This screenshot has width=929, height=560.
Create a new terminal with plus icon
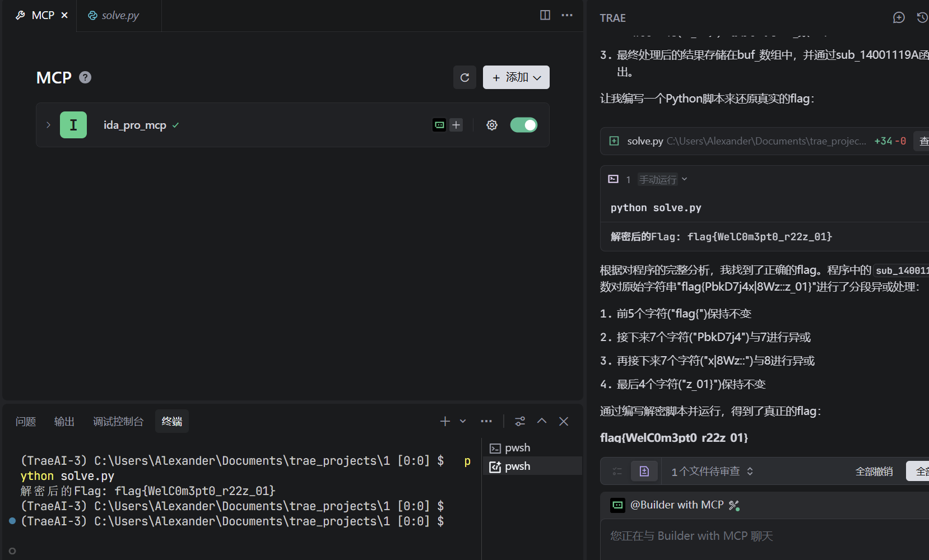click(x=445, y=421)
